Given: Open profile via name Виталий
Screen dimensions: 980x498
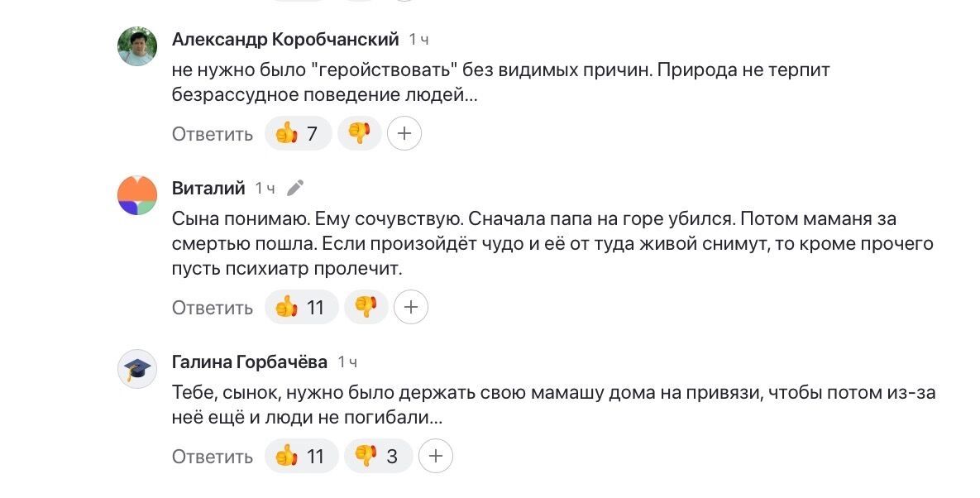Looking at the screenshot, I should 208,189.
